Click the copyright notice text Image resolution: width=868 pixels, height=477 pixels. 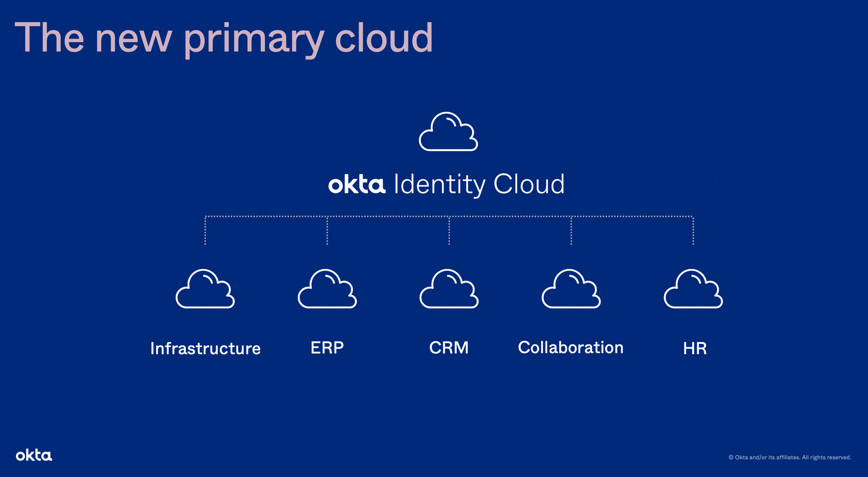click(x=789, y=457)
